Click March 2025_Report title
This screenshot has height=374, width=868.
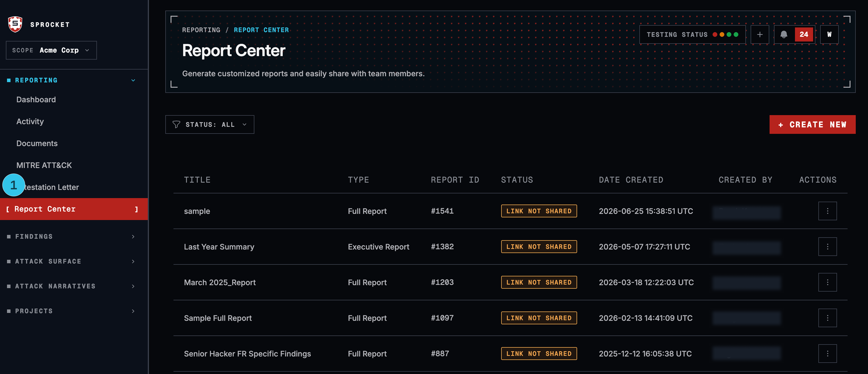220,283
